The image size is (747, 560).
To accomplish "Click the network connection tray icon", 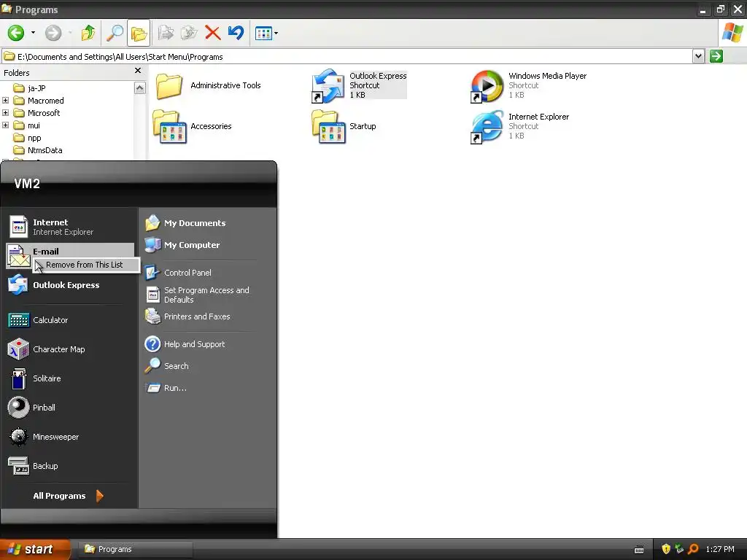I will (x=680, y=549).
